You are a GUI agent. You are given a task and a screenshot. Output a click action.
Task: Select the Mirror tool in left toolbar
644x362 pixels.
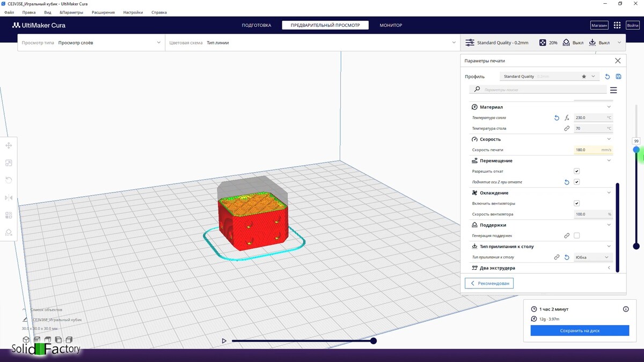(x=9, y=198)
